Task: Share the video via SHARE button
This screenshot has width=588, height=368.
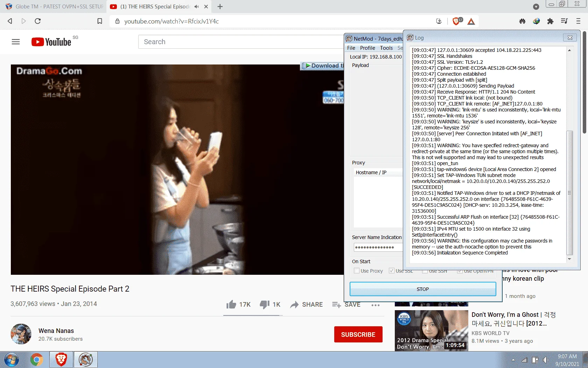Action: tap(307, 305)
